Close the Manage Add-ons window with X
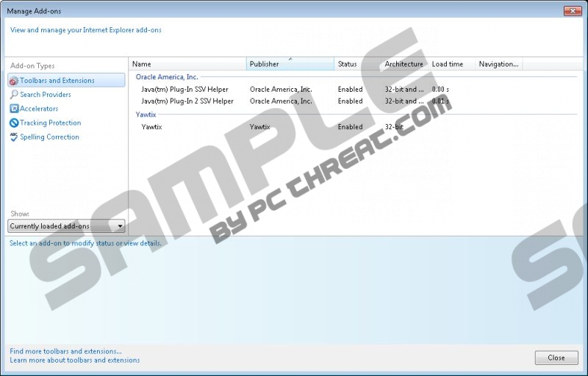Image resolution: width=588 pixels, height=376 pixels. tap(573, 11)
